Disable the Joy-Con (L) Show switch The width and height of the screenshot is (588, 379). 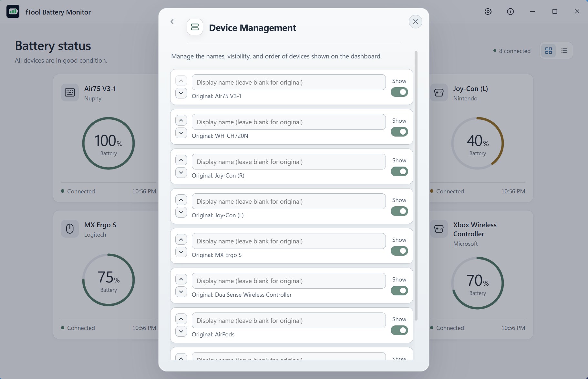point(399,211)
